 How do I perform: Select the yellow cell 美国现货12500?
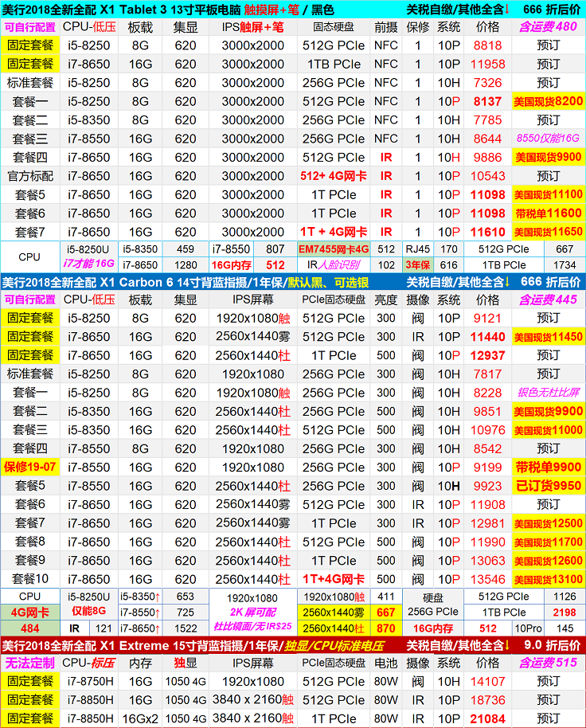pyautogui.click(x=548, y=523)
